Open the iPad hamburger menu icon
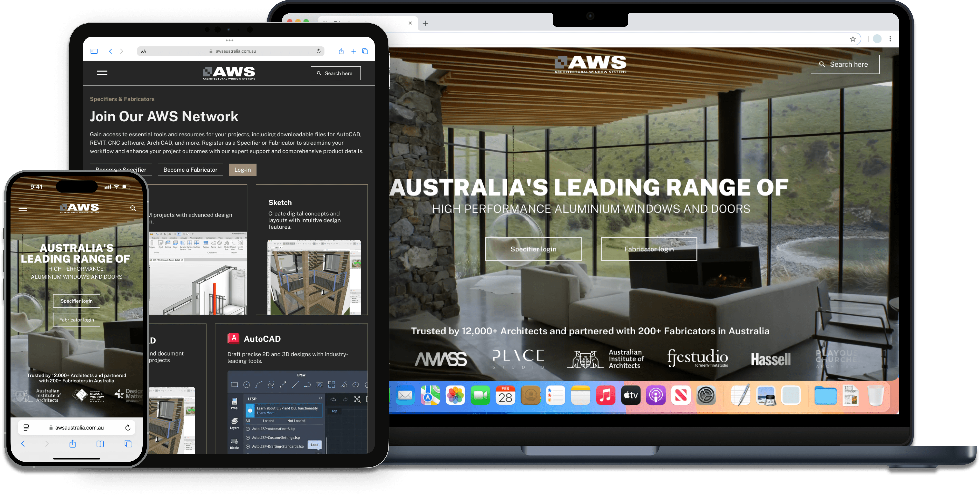 coord(102,73)
